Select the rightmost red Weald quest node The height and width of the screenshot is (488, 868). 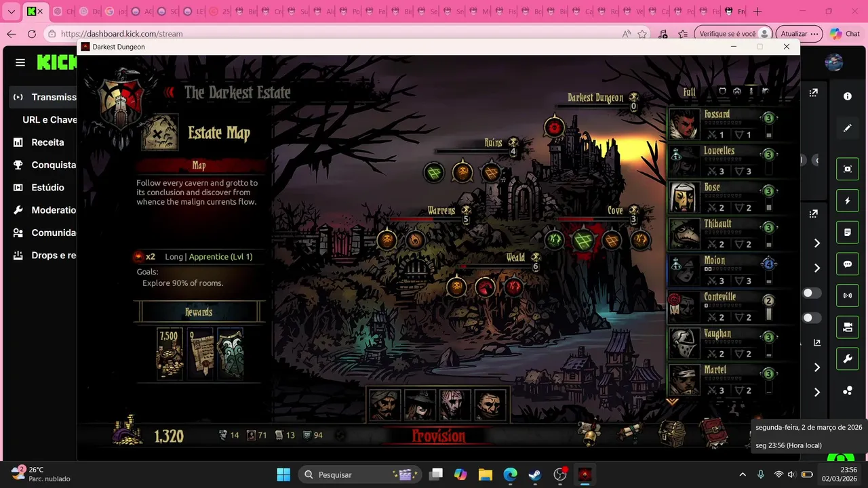coord(513,287)
